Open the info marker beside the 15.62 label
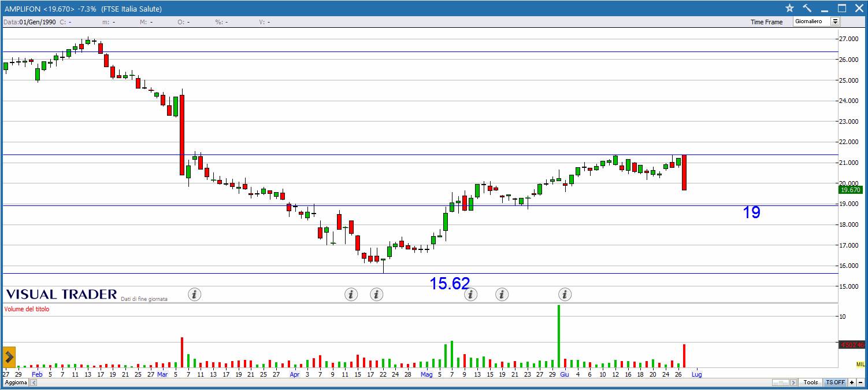Screen dimensions: 868x390 tap(471, 294)
